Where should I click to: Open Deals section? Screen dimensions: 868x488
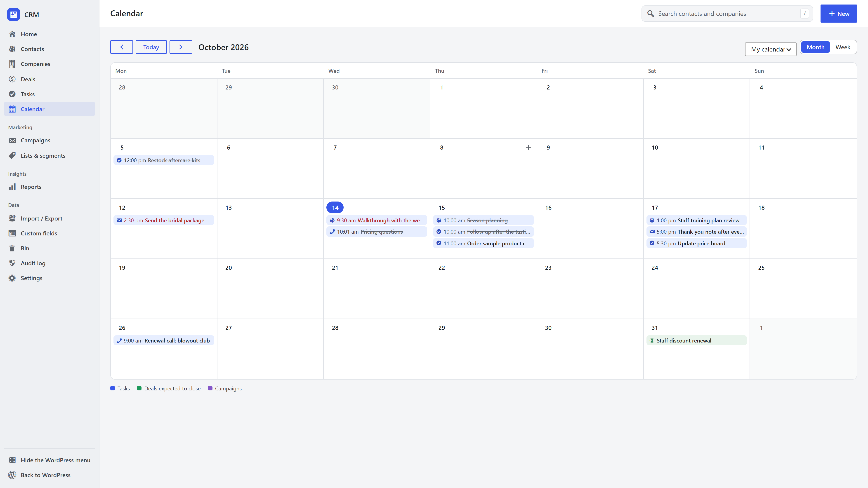coord(50,79)
